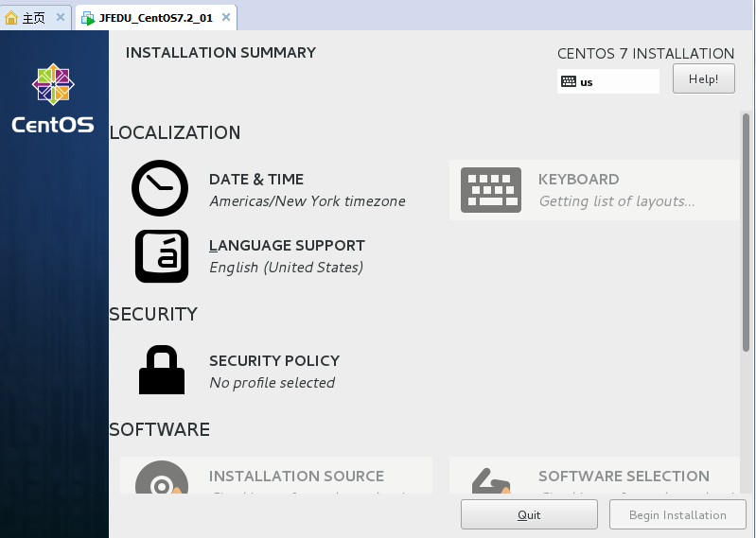Click the Keyboard layout icon

coord(491,190)
